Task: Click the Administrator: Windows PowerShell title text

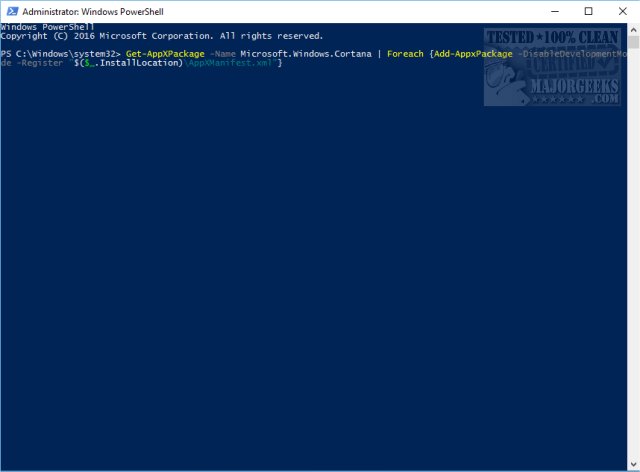Action: [x=93, y=11]
